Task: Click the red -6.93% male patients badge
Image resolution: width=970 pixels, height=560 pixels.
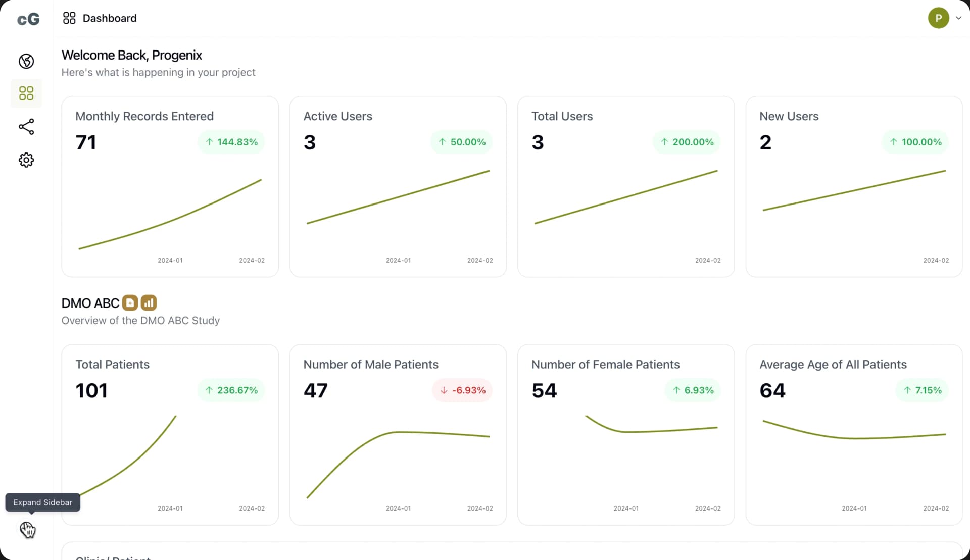Action: pos(462,390)
